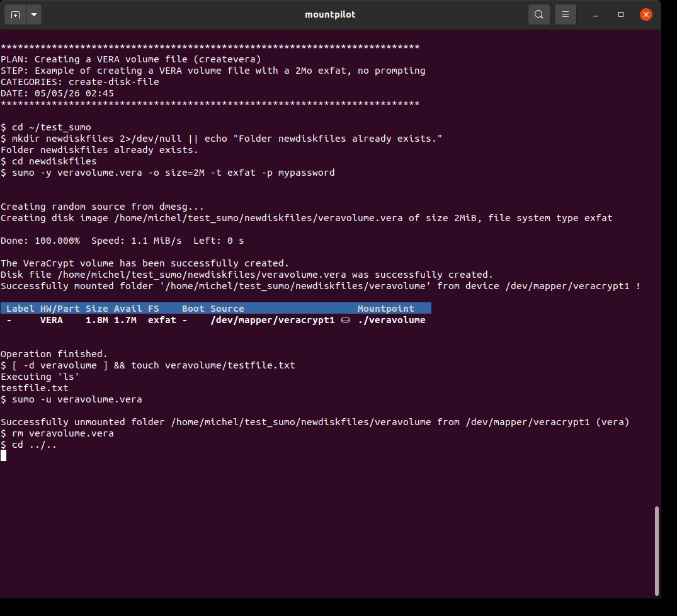The width and height of the screenshot is (677, 616).
Task: Click the PLAN: Creating a VERA volume line
Action: click(131, 59)
